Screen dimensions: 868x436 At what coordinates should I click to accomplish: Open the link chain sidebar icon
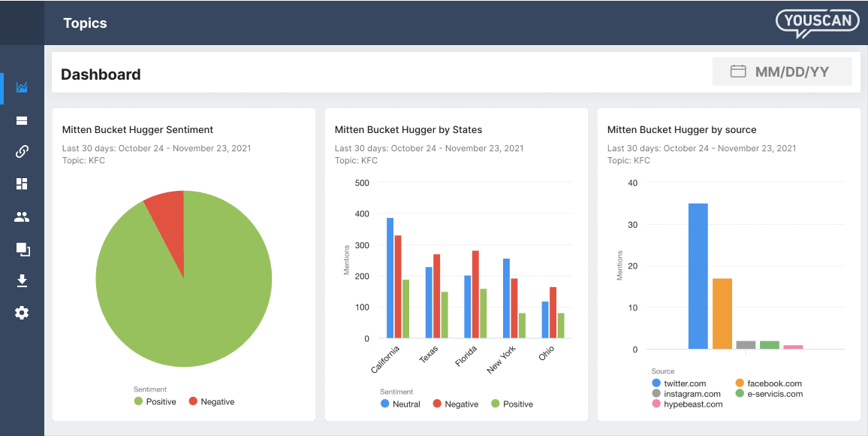pos(22,151)
